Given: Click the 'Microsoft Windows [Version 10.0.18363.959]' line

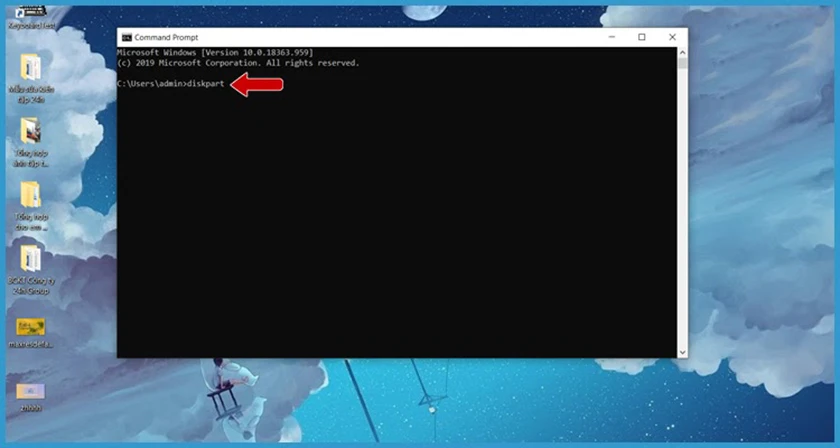Looking at the screenshot, I should click(x=215, y=53).
